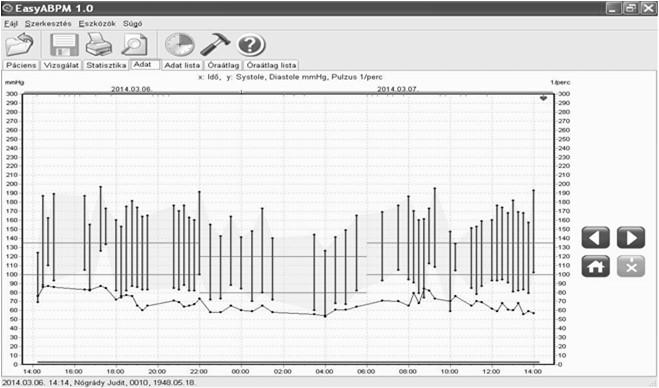Open settings with the hammer icon

pyautogui.click(x=215, y=45)
